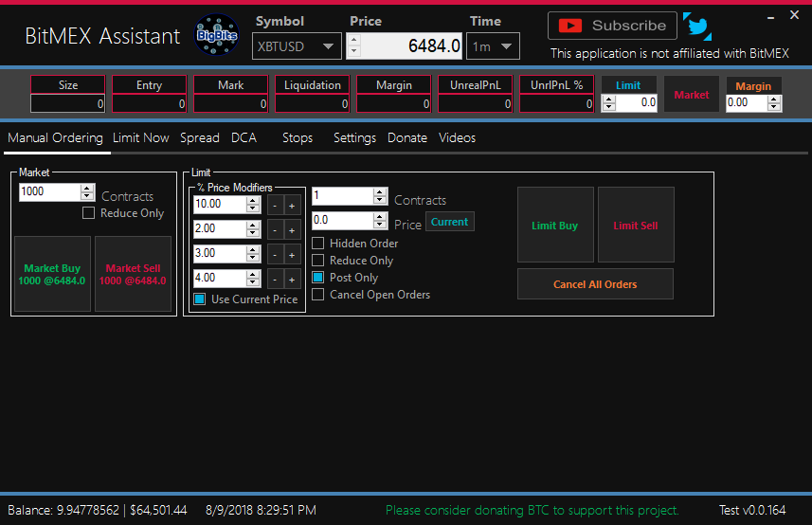Open the Stops tab
The width and height of the screenshot is (812, 525).
click(x=298, y=137)
